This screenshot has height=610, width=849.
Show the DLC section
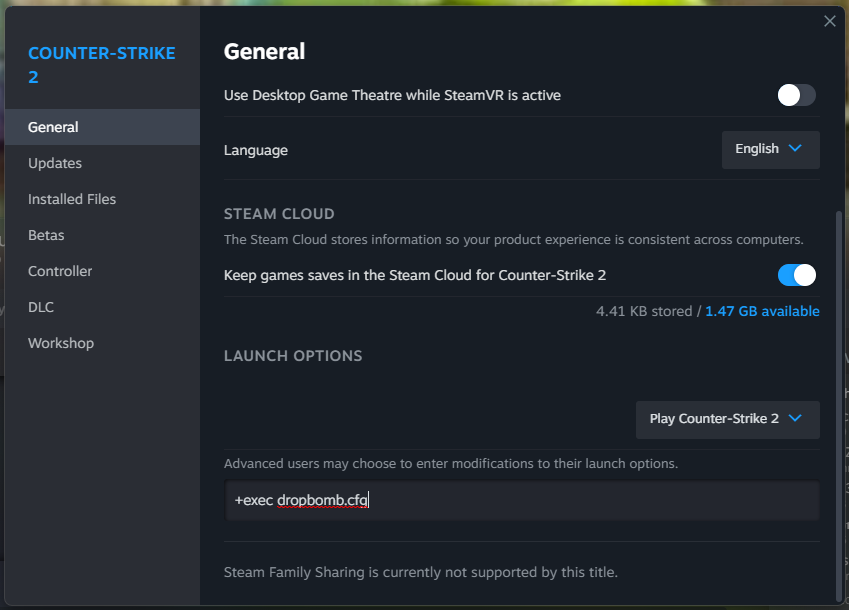point(41,307)
